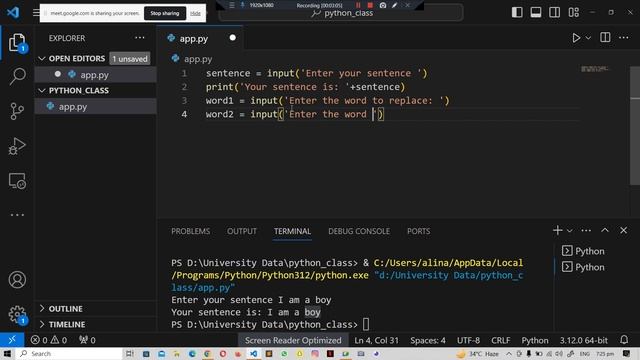Open notifications bell in status bar
This screenshot has height=360, width=640.
point(624,340)
